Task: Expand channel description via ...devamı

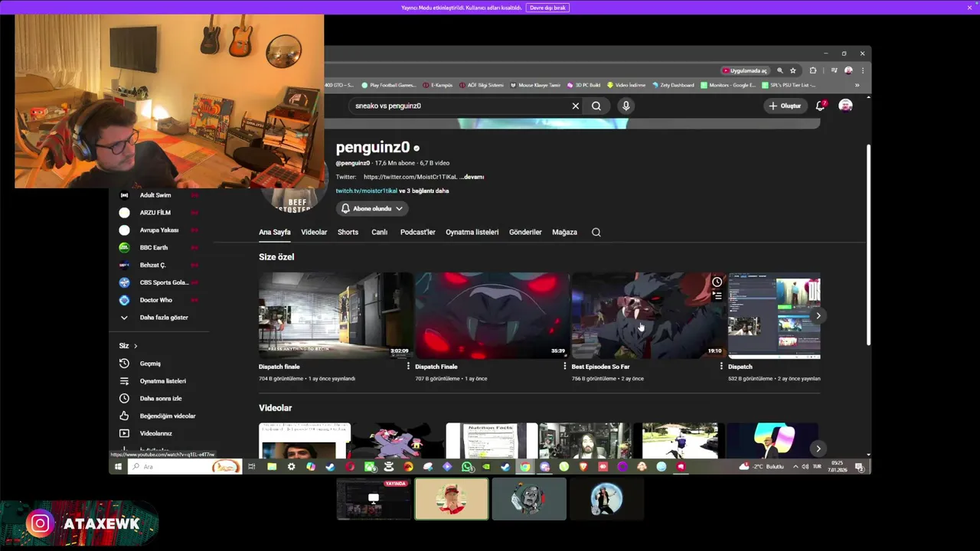Action: point(472,177)
